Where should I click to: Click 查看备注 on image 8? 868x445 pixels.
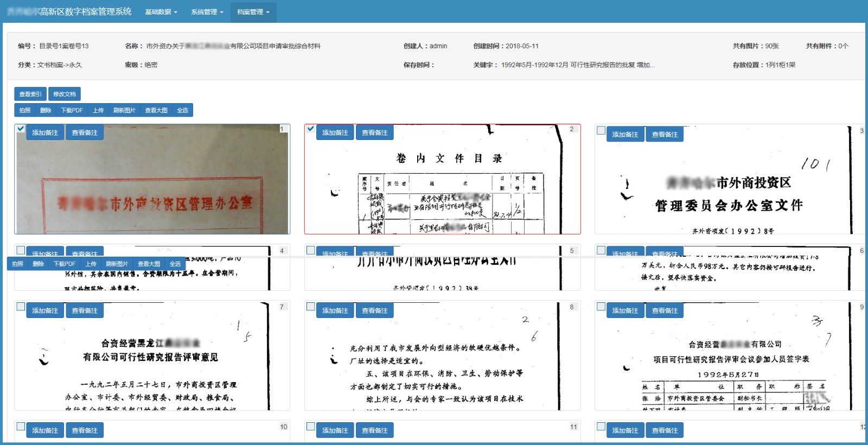pos(375,310)
